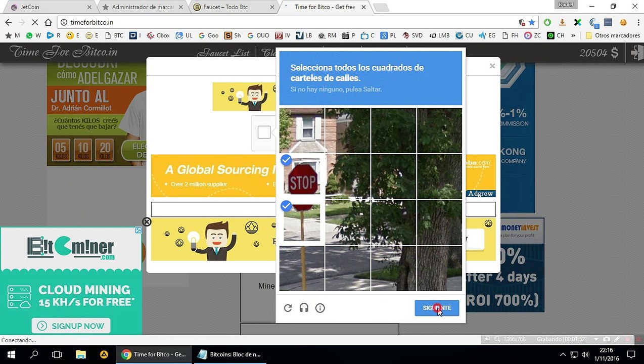Screen dimensions: 644x364
Task: Open the yellow triangle app on the taskbar
Action: pyautogui.click(x=104, y=354)
